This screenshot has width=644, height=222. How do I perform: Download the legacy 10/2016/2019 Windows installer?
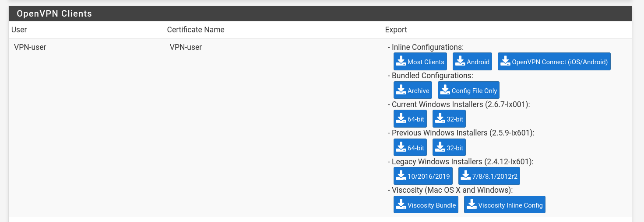click(422, 176)
